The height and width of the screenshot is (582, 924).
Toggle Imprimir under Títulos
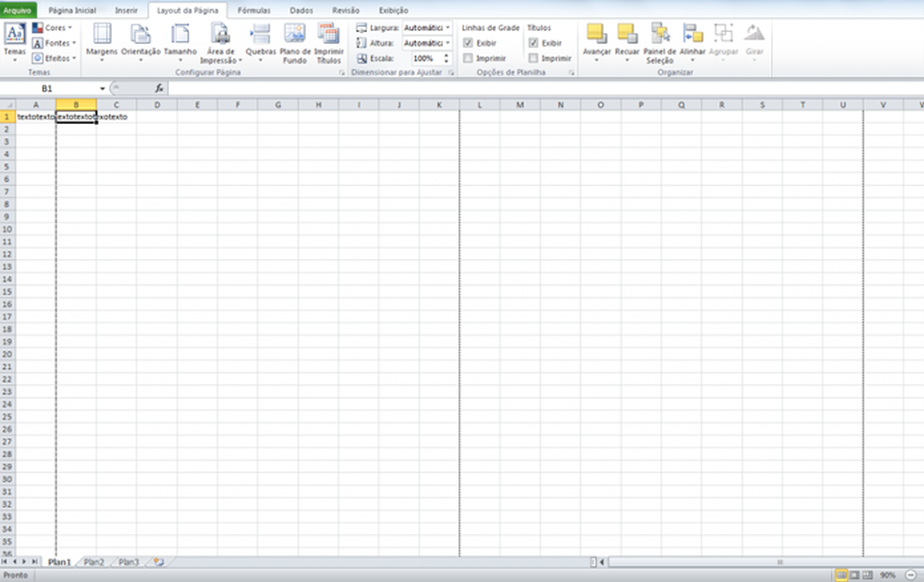click(x=533, y=58)
